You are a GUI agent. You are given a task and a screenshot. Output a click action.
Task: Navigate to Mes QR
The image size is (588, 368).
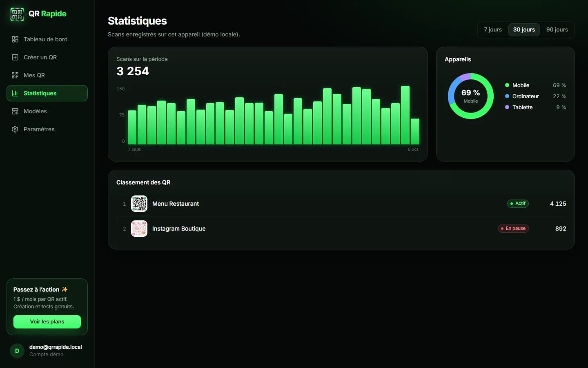pos(47,75)
